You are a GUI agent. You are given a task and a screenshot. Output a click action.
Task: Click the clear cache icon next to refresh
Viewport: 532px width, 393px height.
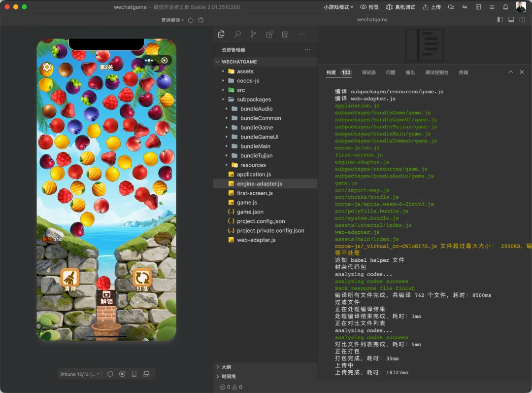tap(201, 20)
